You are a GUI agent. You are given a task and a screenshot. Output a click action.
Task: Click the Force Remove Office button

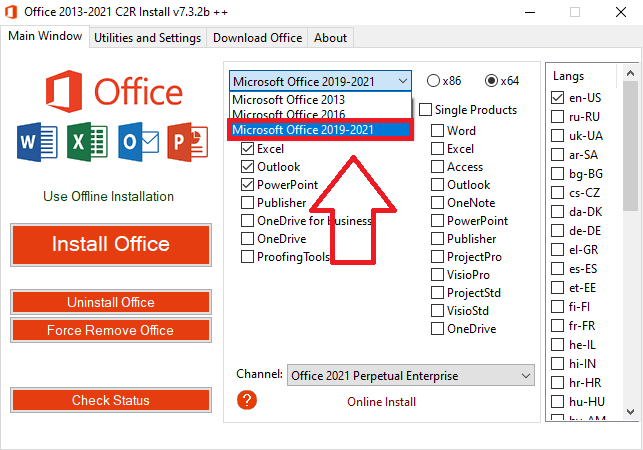(x=110, y=330)
